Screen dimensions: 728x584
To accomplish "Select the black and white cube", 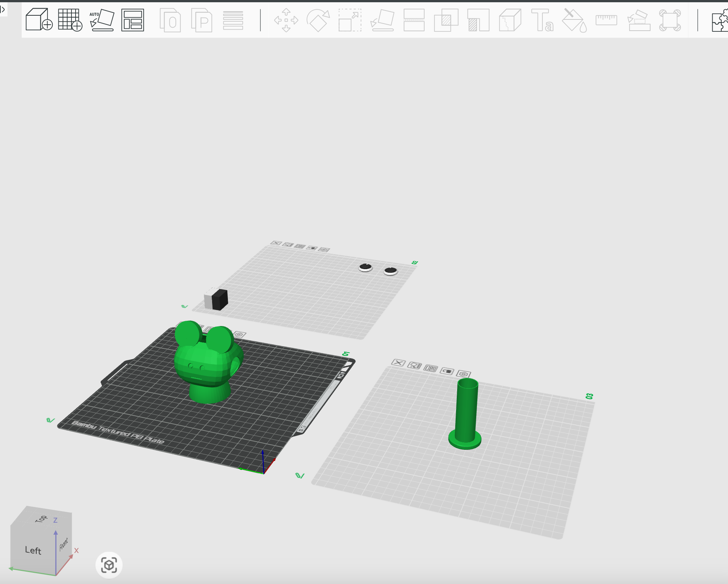I will click(216, 299).
